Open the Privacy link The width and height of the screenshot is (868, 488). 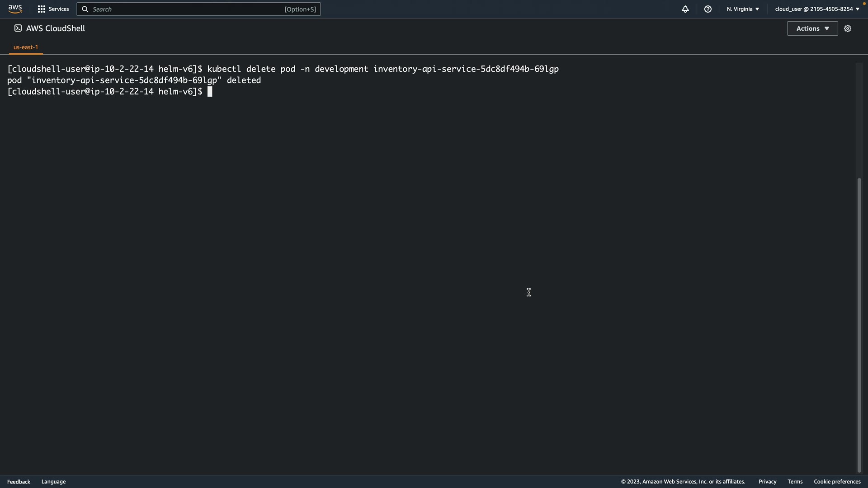pyautogui.click(x=767, y=482)
